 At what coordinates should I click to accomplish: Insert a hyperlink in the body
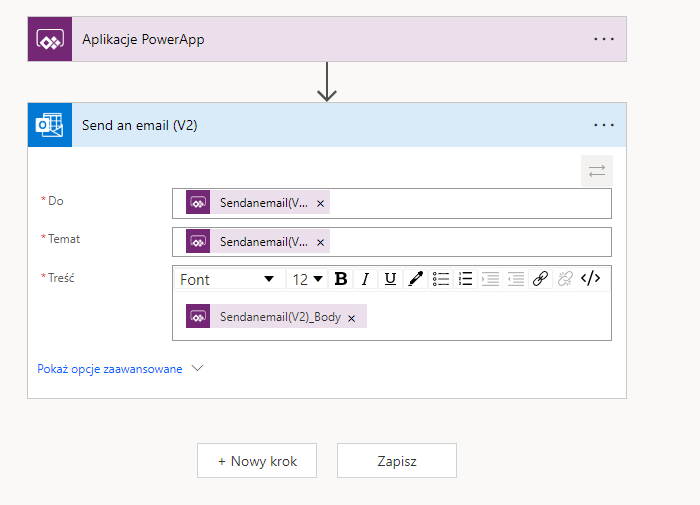point(540,279)
